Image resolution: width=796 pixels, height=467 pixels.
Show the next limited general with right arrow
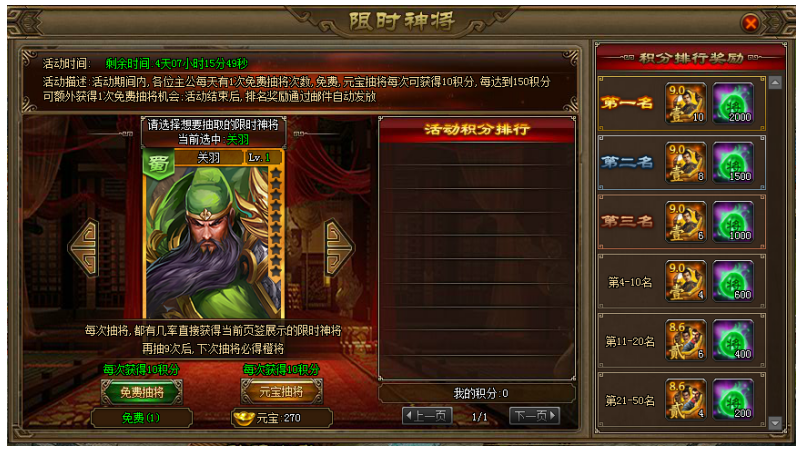pos(339,248)
